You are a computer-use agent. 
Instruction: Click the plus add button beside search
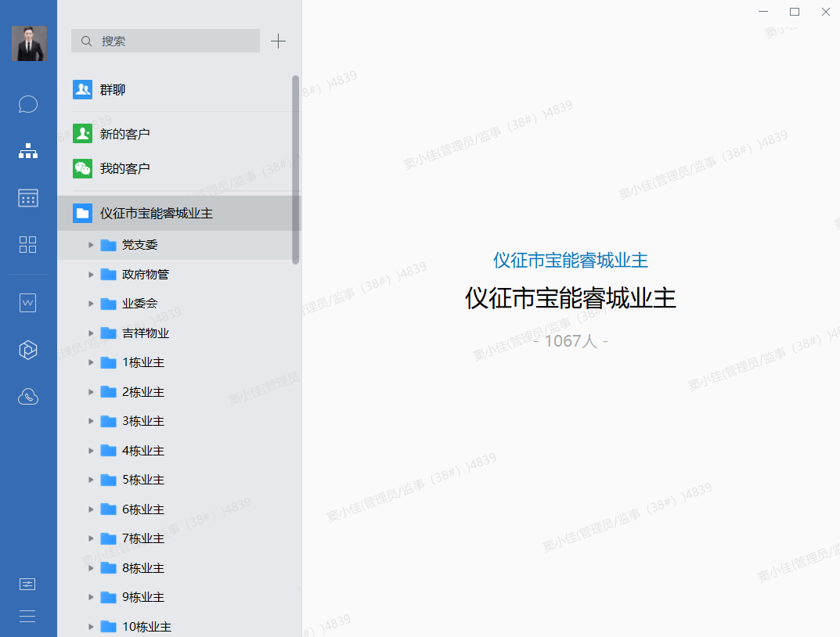278,41
